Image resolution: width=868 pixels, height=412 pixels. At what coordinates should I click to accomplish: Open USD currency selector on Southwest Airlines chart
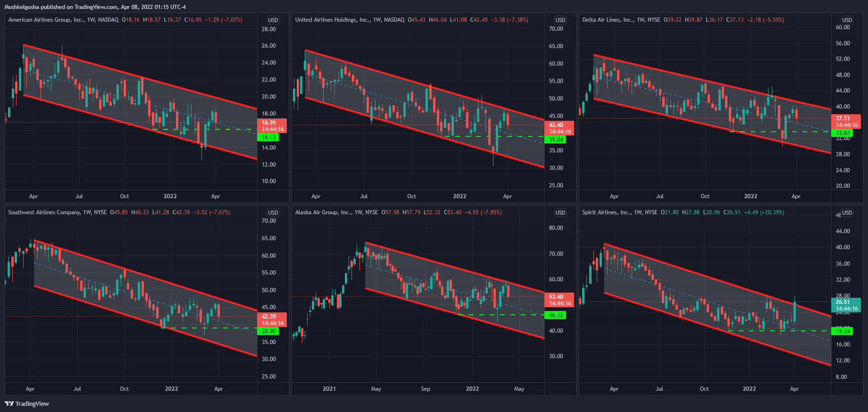click(273, 213)
